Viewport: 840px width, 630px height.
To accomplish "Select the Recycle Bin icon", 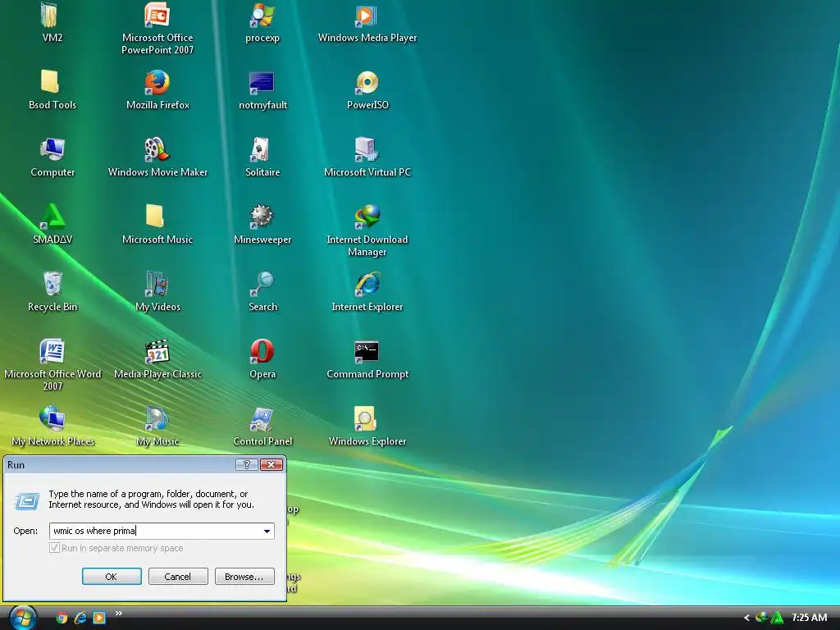I will 52,284.
